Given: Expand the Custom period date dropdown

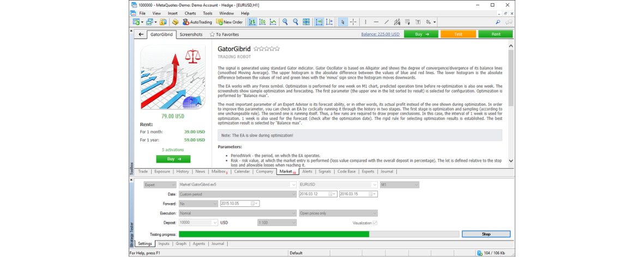Looking at the screenshot, I should coord(237,194).
